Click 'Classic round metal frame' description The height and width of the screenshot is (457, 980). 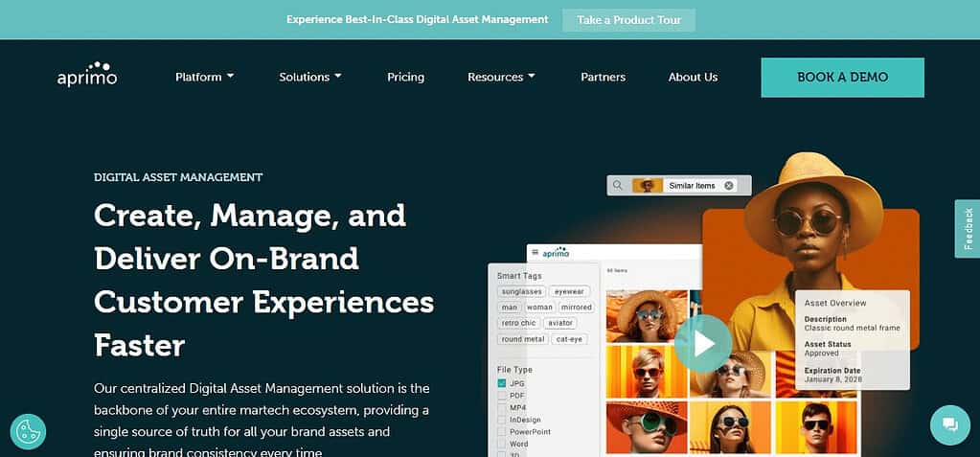(x=852, y=328)
